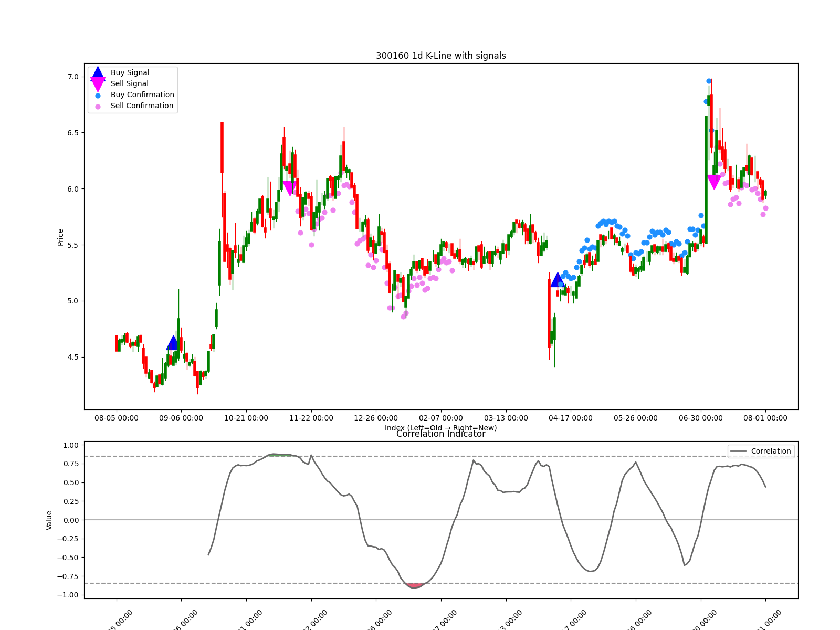The image size is (840, 630).
Task: Click the date tick '06-30 00:00'
Action: 701,418
